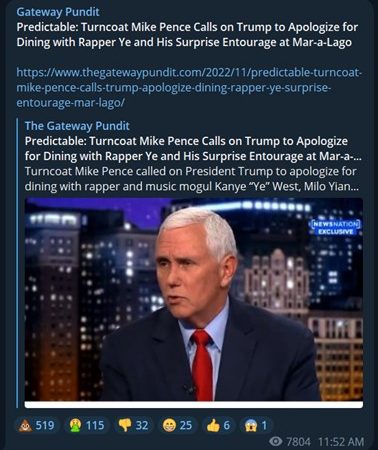Click the screaming face reaction with 1
The height and width of the screenshot is (450, 378).
point(256,425)
